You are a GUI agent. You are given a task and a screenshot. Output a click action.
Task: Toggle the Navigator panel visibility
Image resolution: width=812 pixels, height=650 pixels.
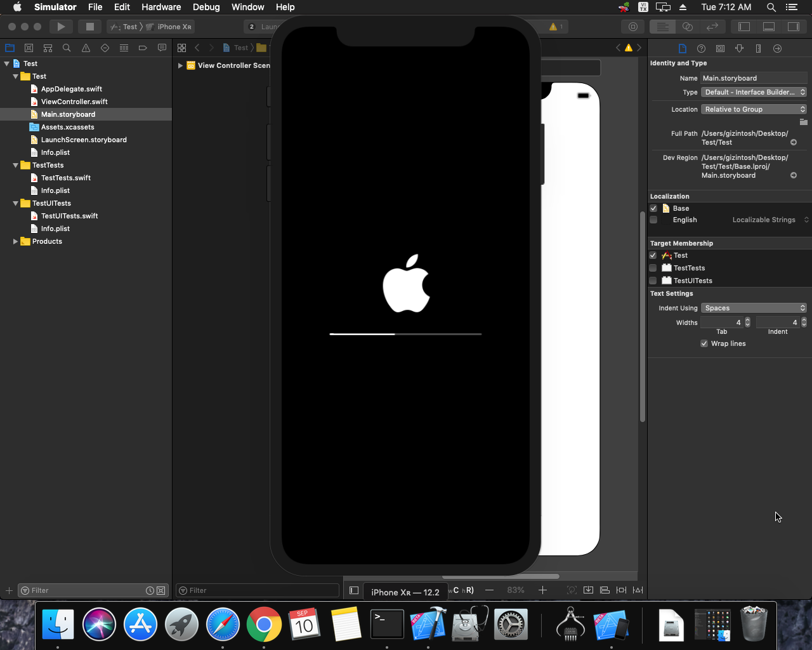pyautogui.click(x=744, y=27)
